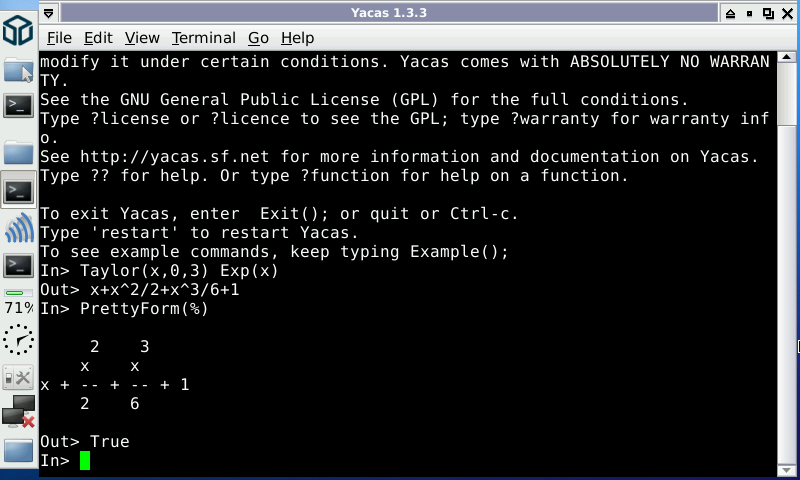Open the Terminal menu

204,38
